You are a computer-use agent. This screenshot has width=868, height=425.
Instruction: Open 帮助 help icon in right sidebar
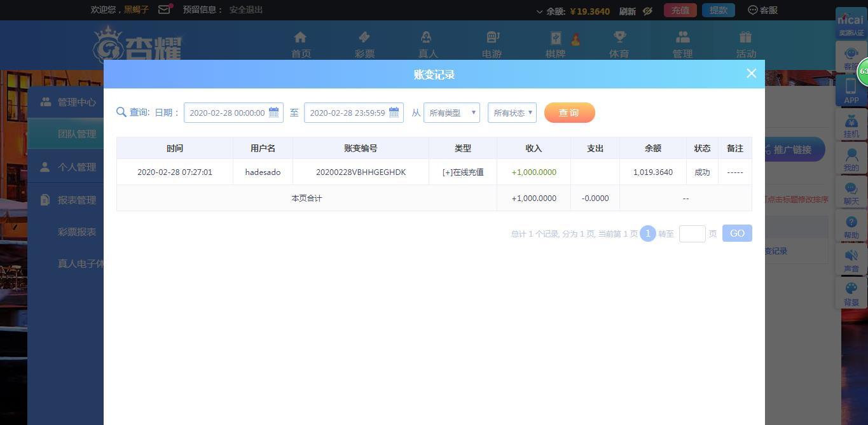tap(851, 226)
